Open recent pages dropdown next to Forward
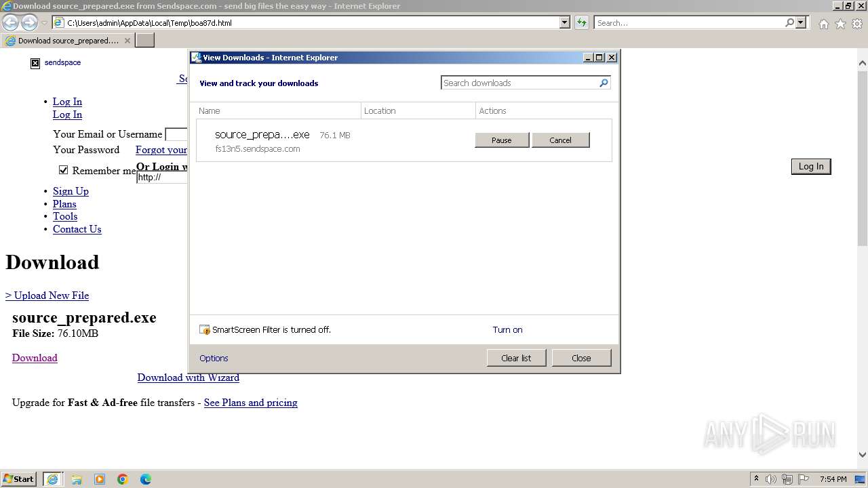 click(44, 23)
